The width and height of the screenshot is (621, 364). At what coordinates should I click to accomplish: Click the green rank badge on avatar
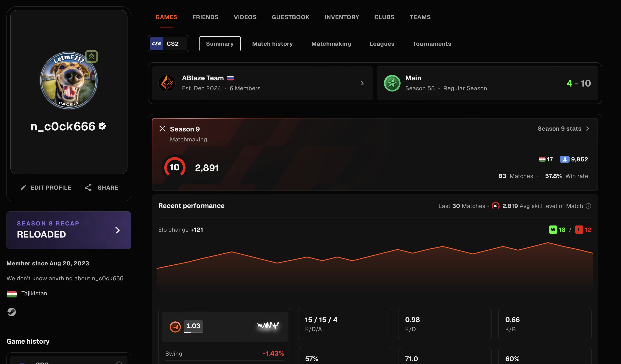click(92, 57)
